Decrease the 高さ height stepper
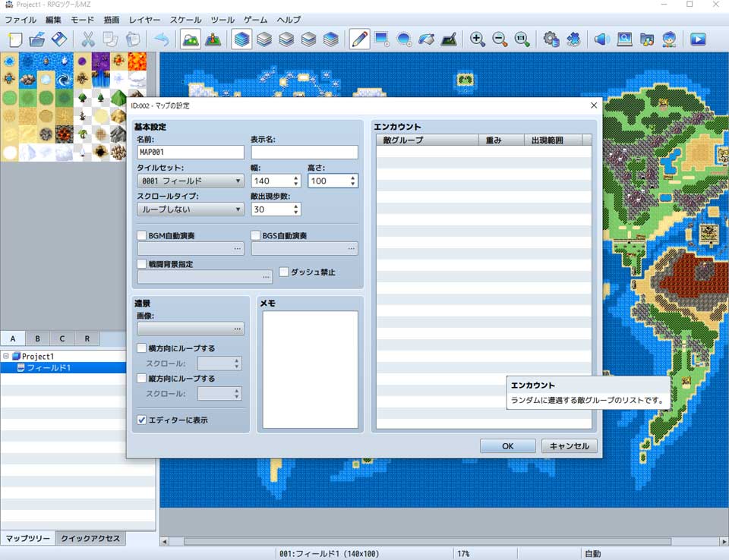Image resolution: width=729 pixels, height=560 pixels. click(x=353, y=184)
